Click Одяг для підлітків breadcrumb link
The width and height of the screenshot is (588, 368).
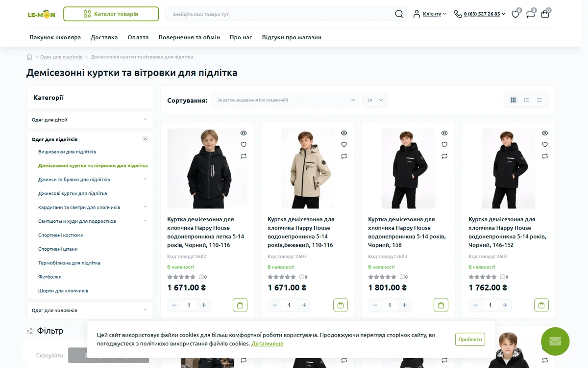(61, 57)
